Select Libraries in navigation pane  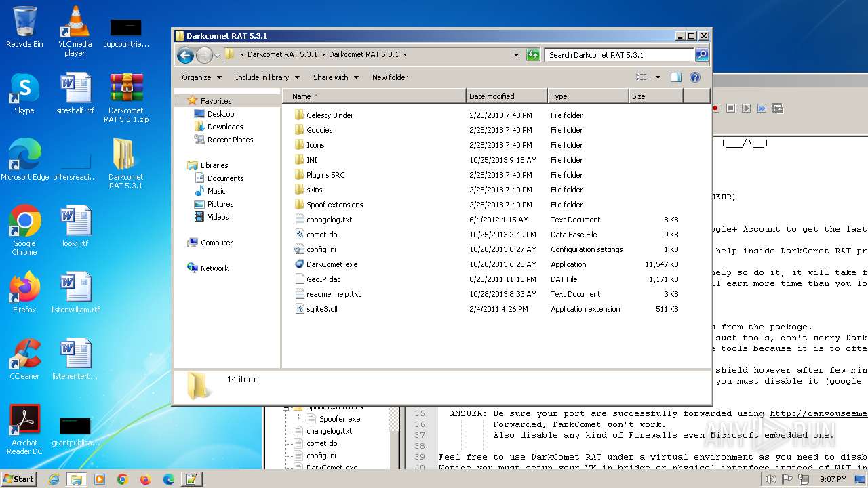(x=214, y=165)
